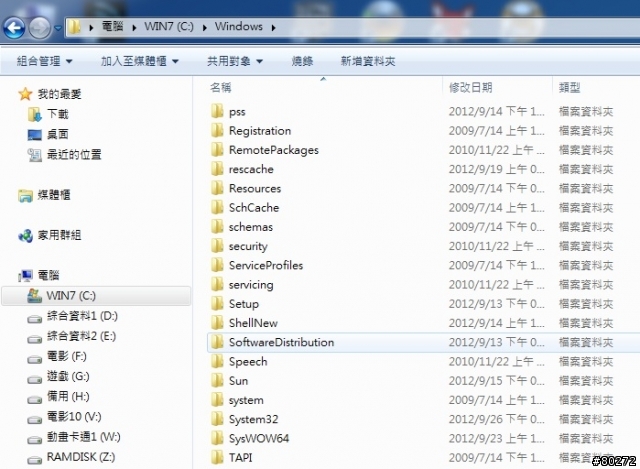Sort by the 修改日期 column header

(470, 87)
